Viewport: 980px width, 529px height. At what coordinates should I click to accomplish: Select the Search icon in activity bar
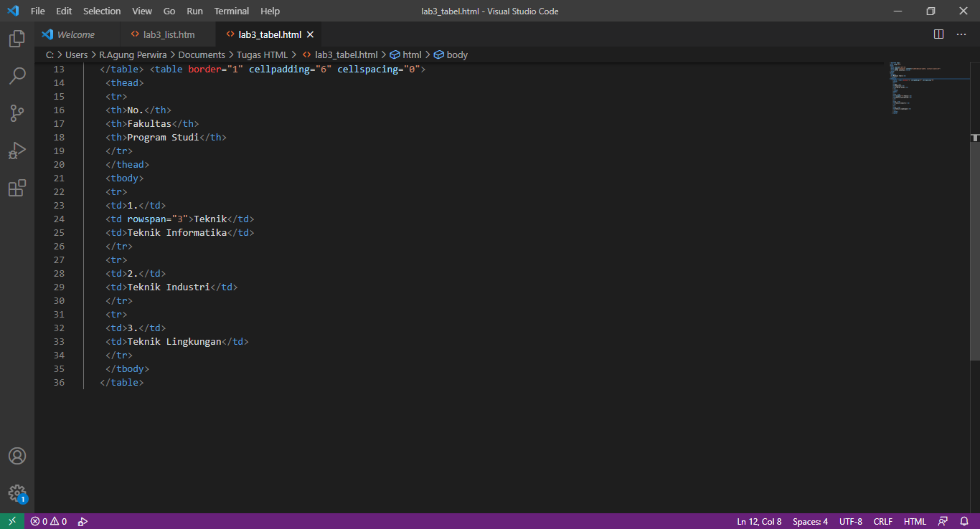click(x=17, y=75)
